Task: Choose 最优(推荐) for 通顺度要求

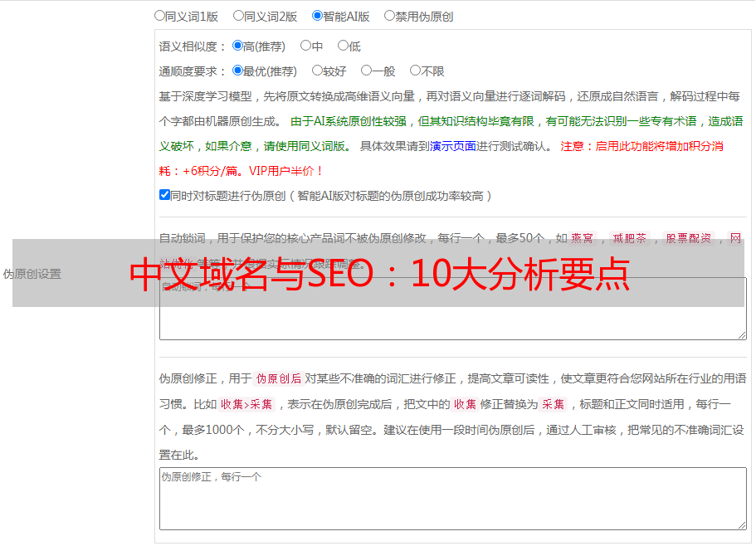Action: [237, 71]
